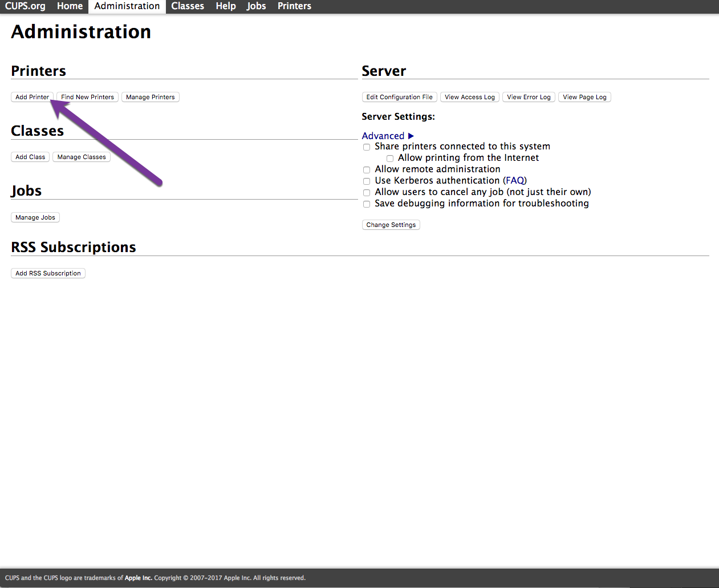
Task: Open Manage Classes
Action: coord(82,157)
